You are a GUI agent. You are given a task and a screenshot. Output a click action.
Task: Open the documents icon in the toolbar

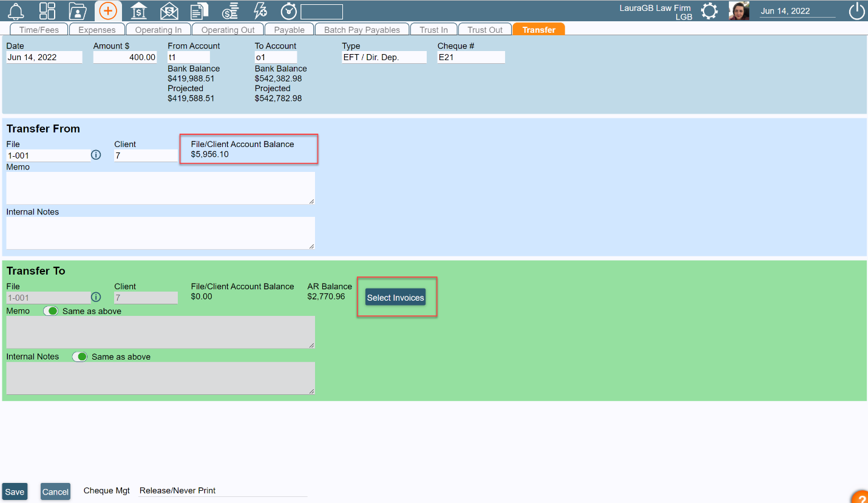(x=199, y=10)
